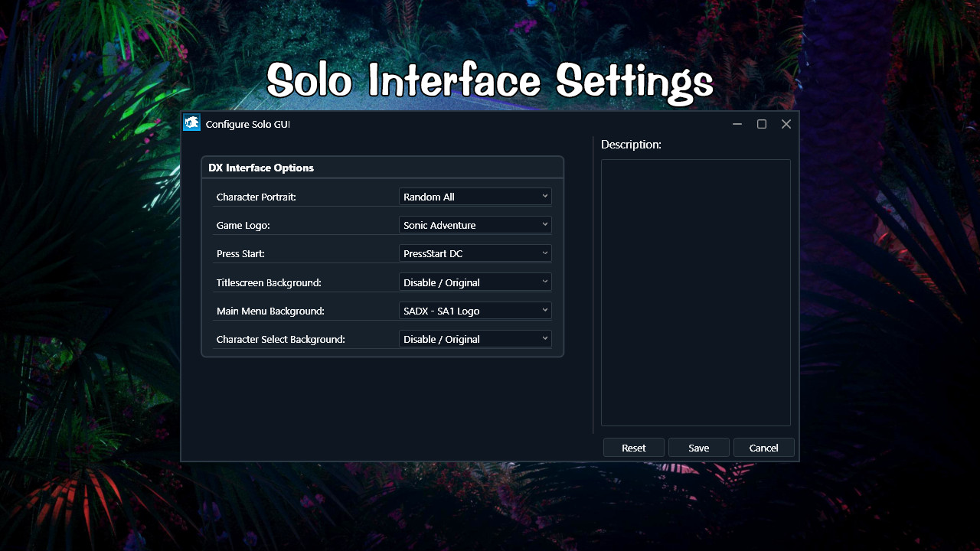Maximize the Configure Solo GUI window

tap(761, 123)
